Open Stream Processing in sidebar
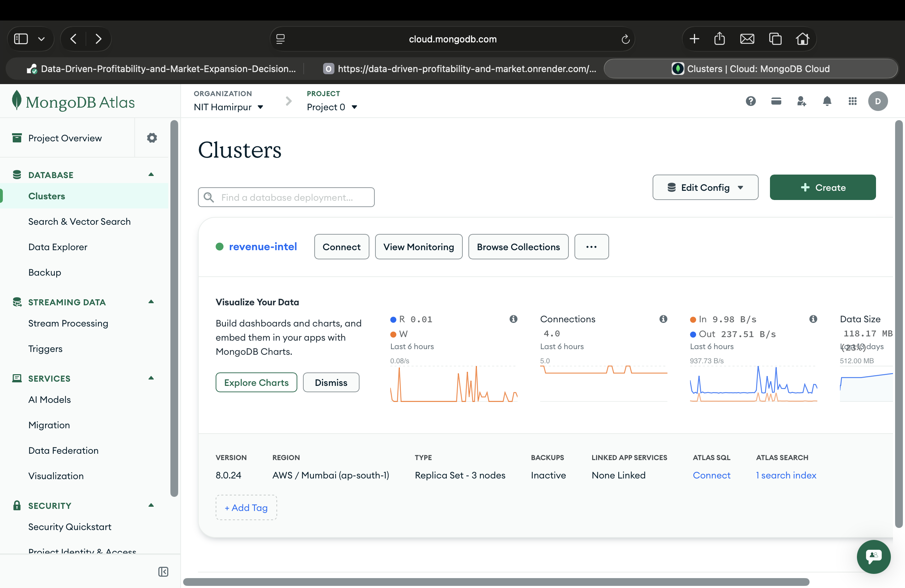The height and width of the screenshot is (588, 905). [68, 323]
